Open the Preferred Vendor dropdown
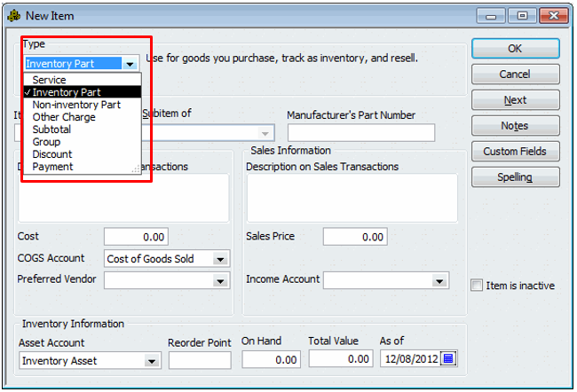Image resolution: width=577 pixels, height=392 pixels. pos(220,281)
